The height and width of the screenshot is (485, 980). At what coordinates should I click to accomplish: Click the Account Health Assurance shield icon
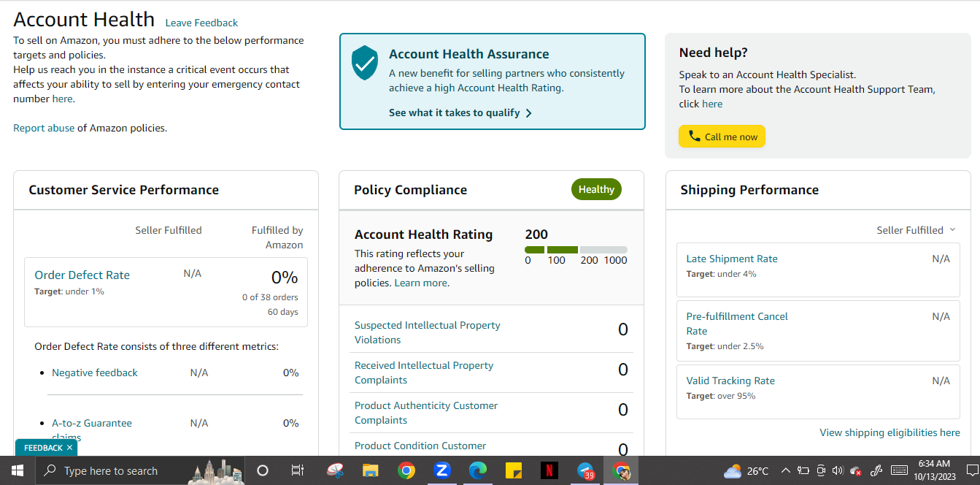(x=364, y=63)
